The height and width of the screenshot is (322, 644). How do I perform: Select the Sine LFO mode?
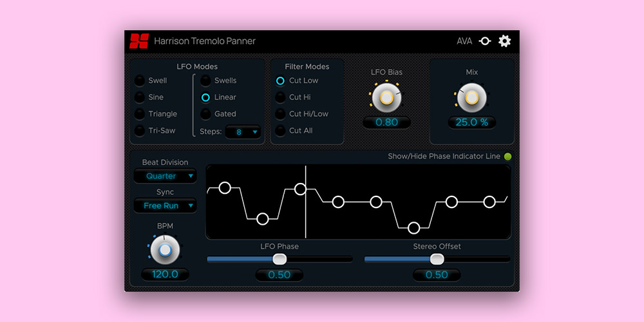point(139,97)
